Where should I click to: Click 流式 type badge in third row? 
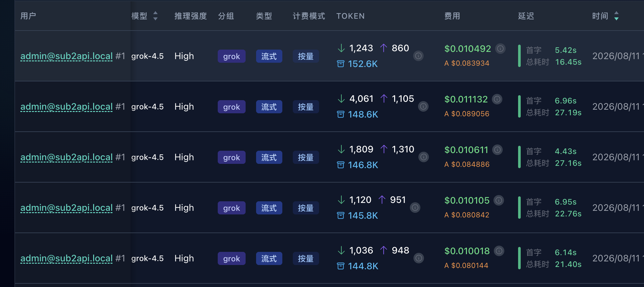click(x=269, y=157)
